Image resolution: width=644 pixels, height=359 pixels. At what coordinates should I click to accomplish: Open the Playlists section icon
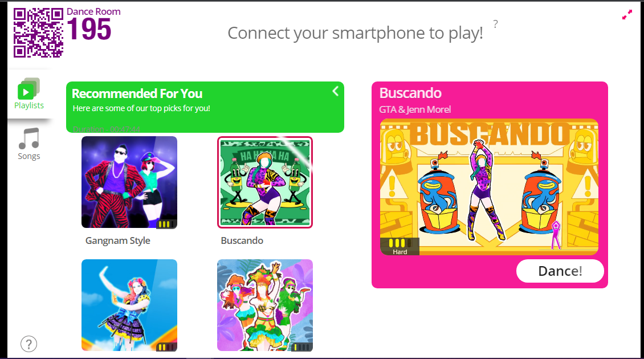28,88
